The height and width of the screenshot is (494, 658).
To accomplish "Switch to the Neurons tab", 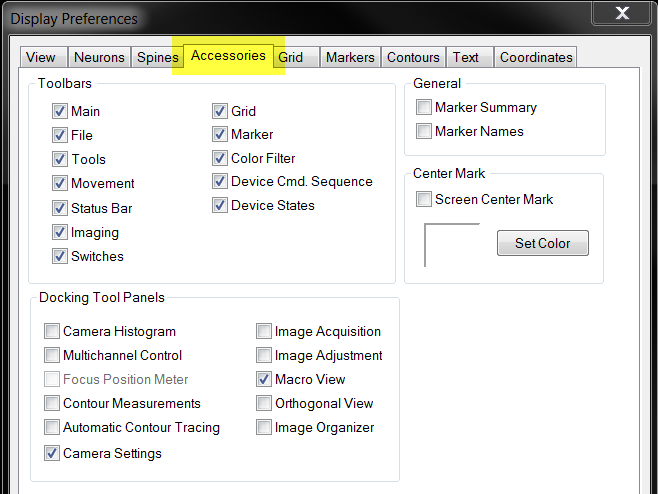I will [x=99, y=57].
